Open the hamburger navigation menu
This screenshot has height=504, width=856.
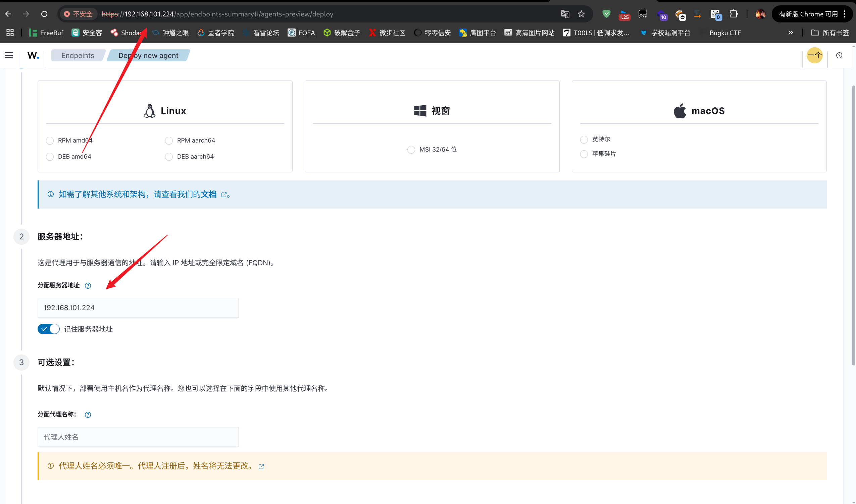click(x=9, y=55)
